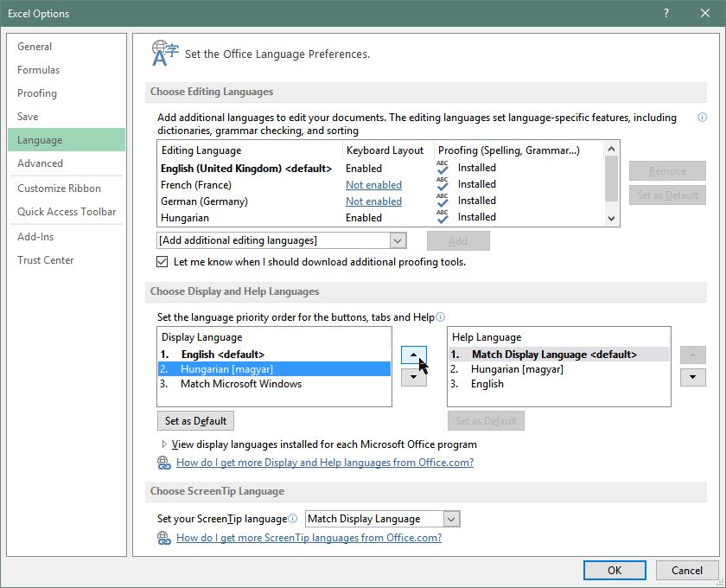Click the editing languages list scrollbar thumb
The image size is (726, 588).
611,178
